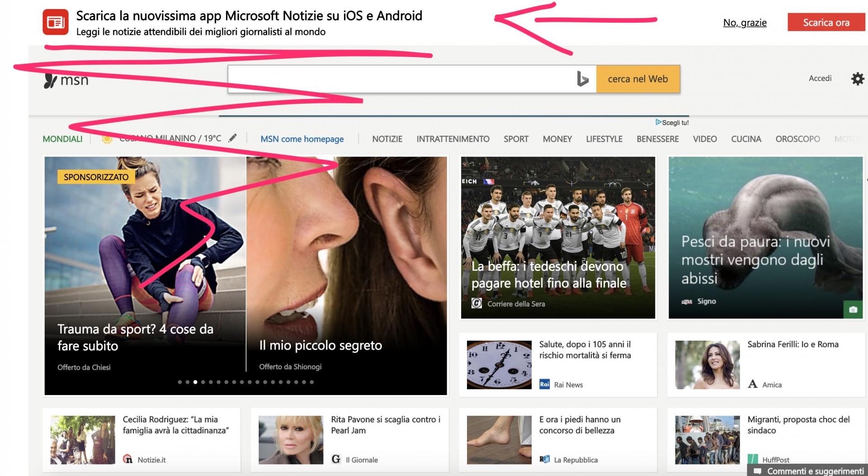Open the MONDIALI menu item
This screenshot has height=476, width=868.
point(62,139)
